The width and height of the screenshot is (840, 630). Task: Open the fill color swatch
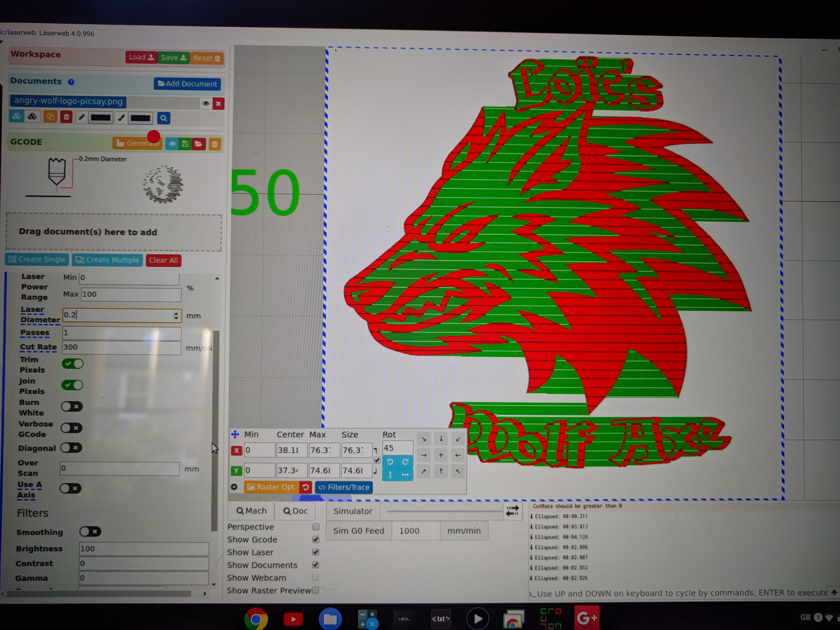(x=140, y=118)
